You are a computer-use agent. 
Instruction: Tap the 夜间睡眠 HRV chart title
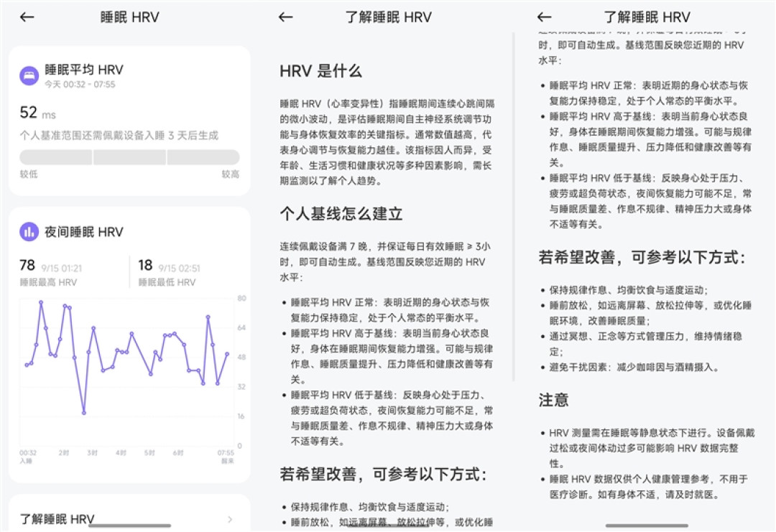tap(84, 232)
